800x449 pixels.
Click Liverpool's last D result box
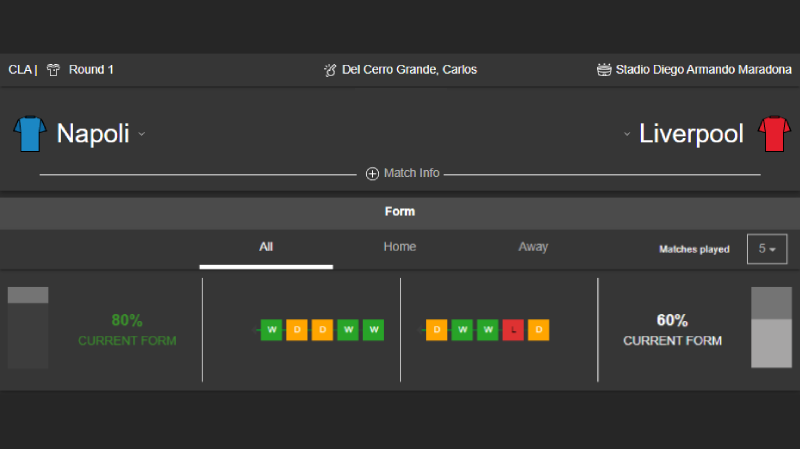point(539,330)
